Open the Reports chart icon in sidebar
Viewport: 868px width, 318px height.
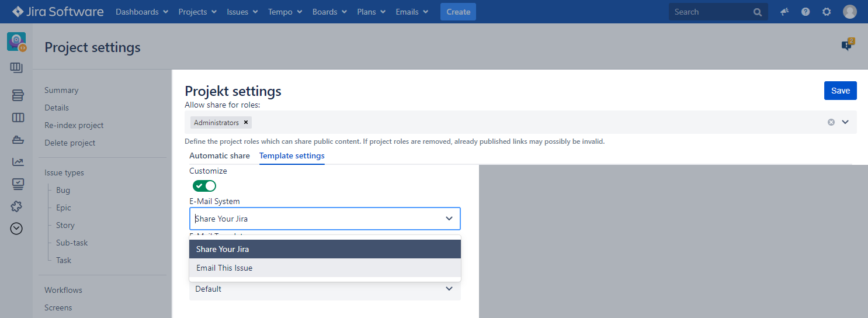click(18, 162)
